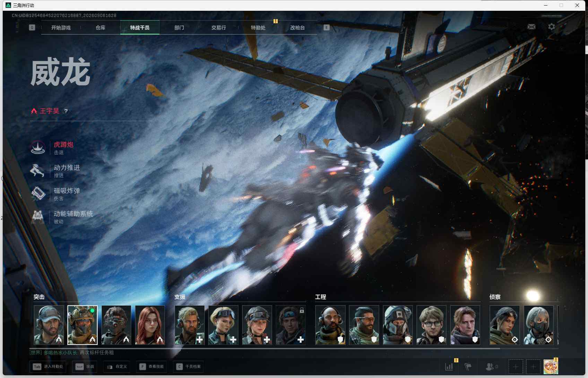The height and width of the screenshot is (378, 588).
Task: Open the 干员档案 button
Action: click(x=189, y=367)
